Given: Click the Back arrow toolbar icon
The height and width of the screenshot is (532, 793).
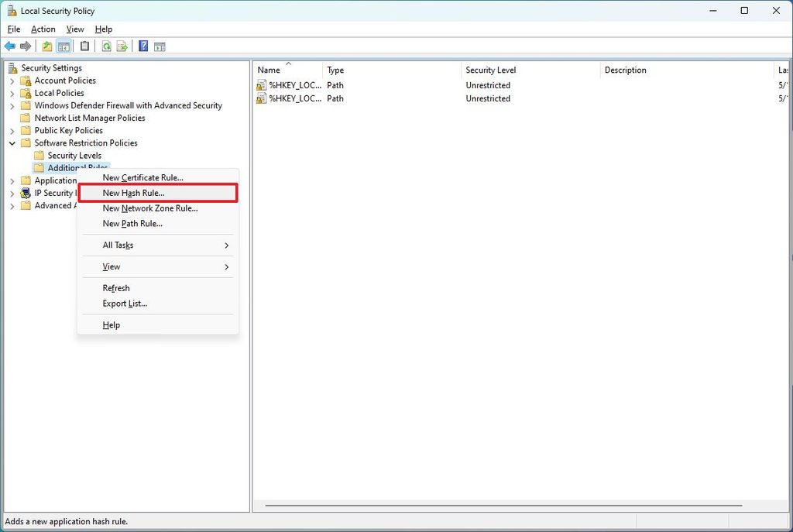Looking at the screenshot, I should pyautogui.click(x=9, y=46).
